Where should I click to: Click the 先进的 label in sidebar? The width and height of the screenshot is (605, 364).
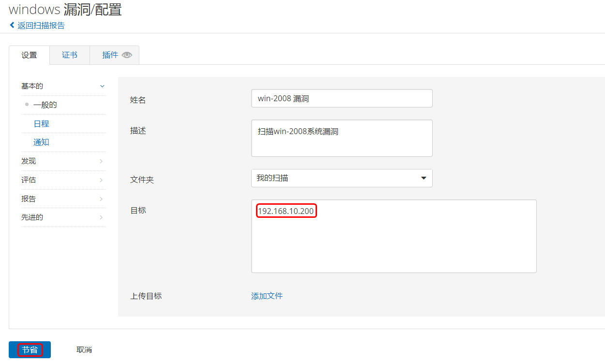click(32, 217)
